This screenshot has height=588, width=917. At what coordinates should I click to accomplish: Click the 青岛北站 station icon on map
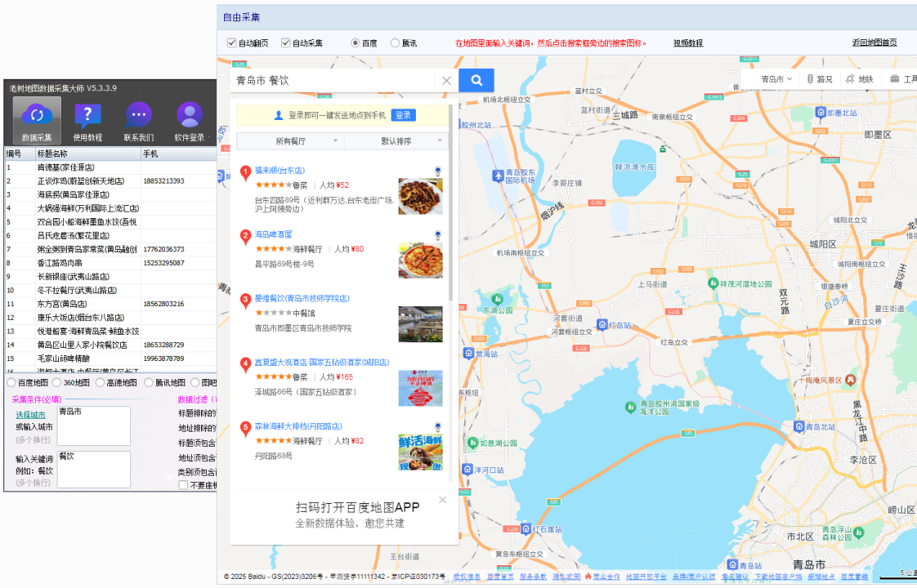point(798,426)
